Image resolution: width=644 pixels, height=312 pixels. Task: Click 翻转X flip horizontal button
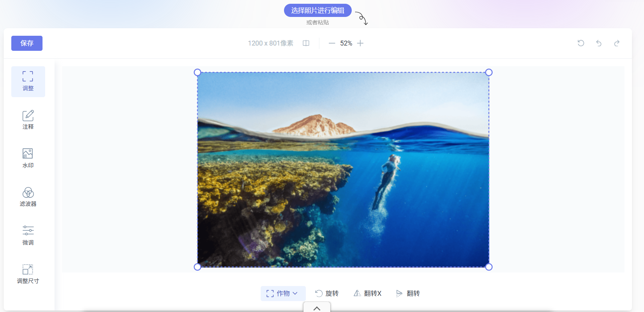368,293
